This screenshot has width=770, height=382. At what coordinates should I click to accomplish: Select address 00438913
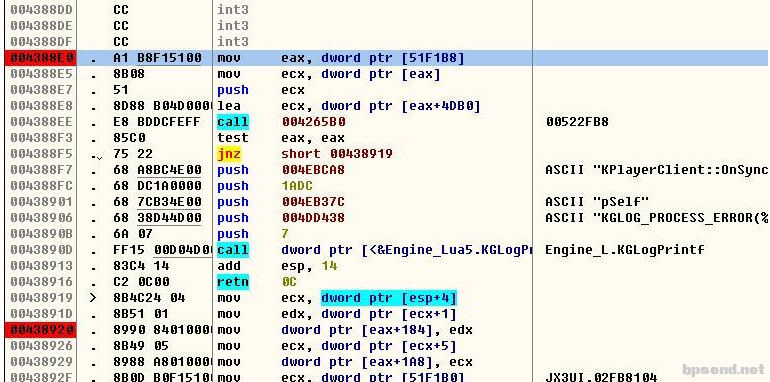41,266
